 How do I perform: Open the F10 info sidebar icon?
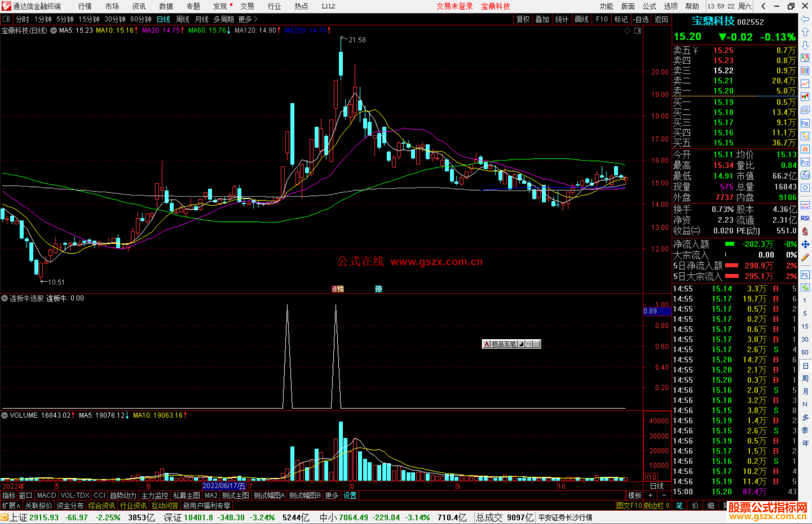805,123
